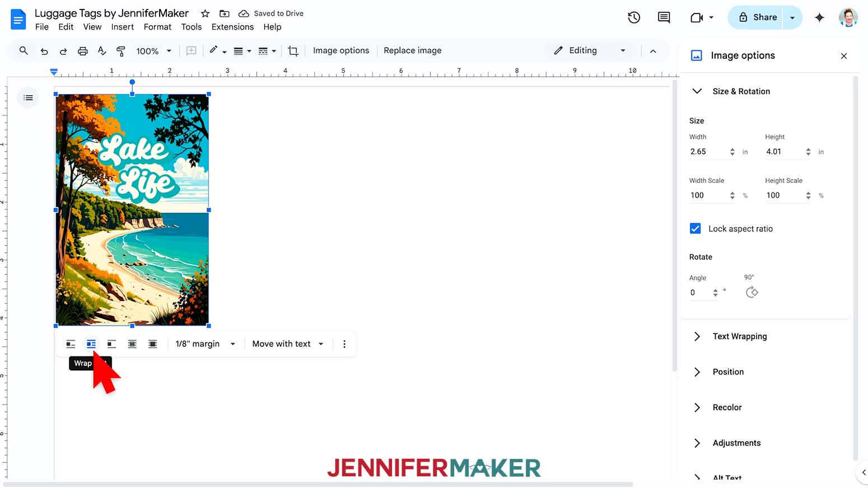Choose Wrap text option
This screenshot has width=868, height=488.
pyautogui.click(x=91, y=344)
